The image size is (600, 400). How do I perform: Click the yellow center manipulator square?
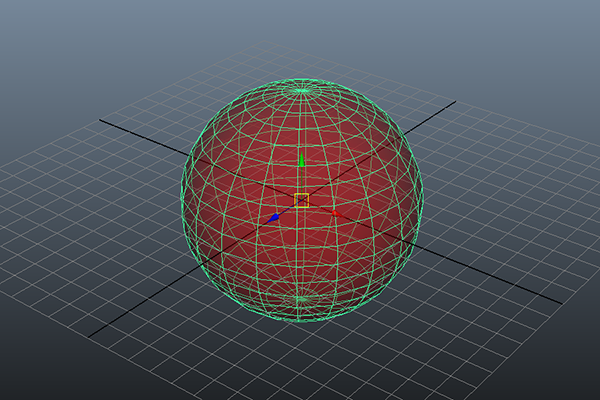pyautogui.click(x=302, y=201)
